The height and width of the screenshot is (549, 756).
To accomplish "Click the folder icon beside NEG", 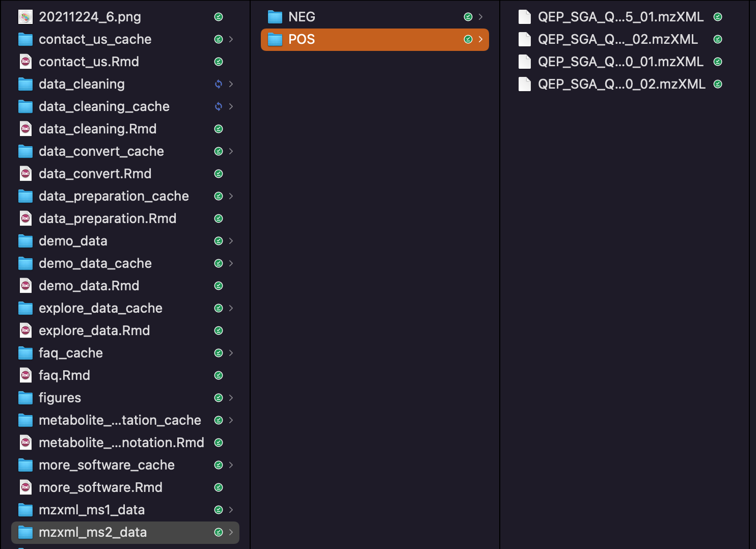I will 275,16.
